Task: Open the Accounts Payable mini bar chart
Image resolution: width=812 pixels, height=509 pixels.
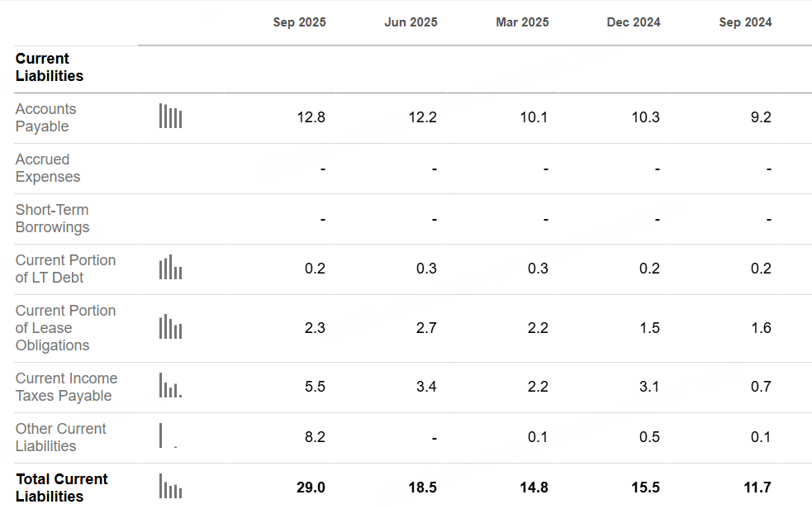Action: tap(170, 117)
